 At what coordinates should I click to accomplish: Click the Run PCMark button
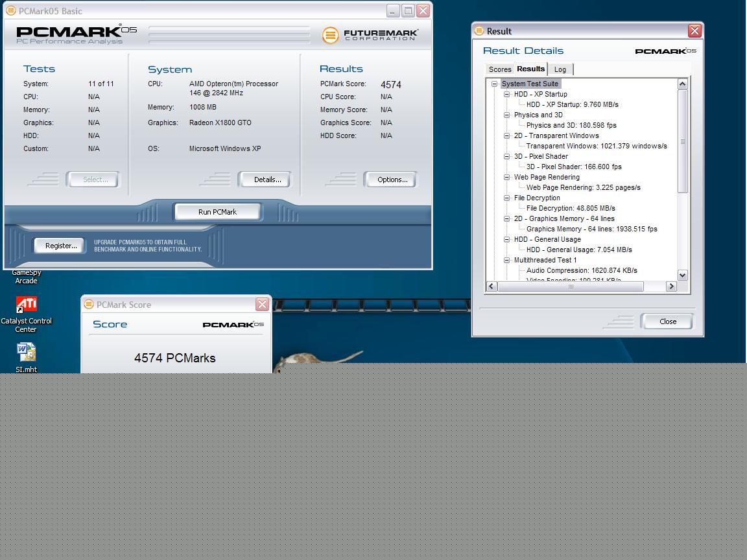pos(218,212)
